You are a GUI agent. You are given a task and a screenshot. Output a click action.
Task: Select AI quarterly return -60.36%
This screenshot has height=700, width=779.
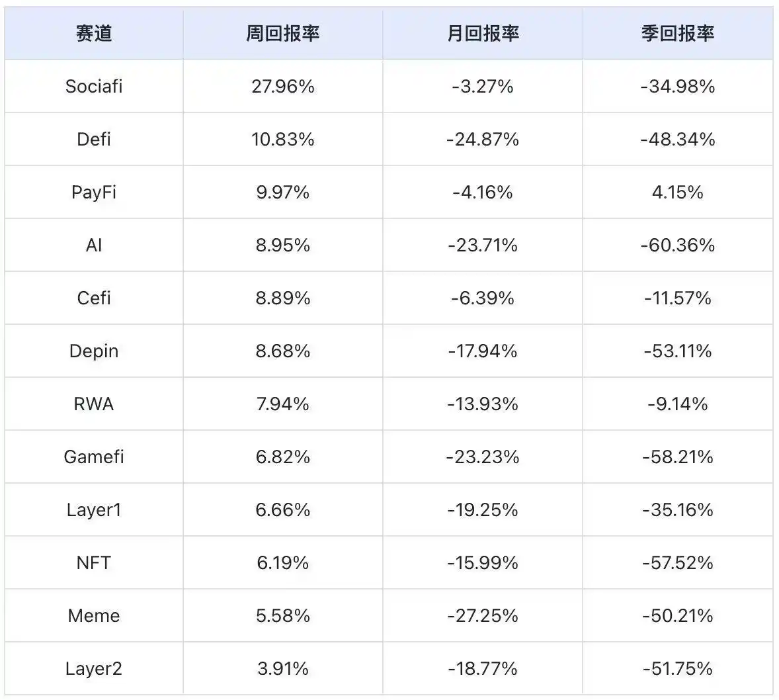click(x=678, y=245)
